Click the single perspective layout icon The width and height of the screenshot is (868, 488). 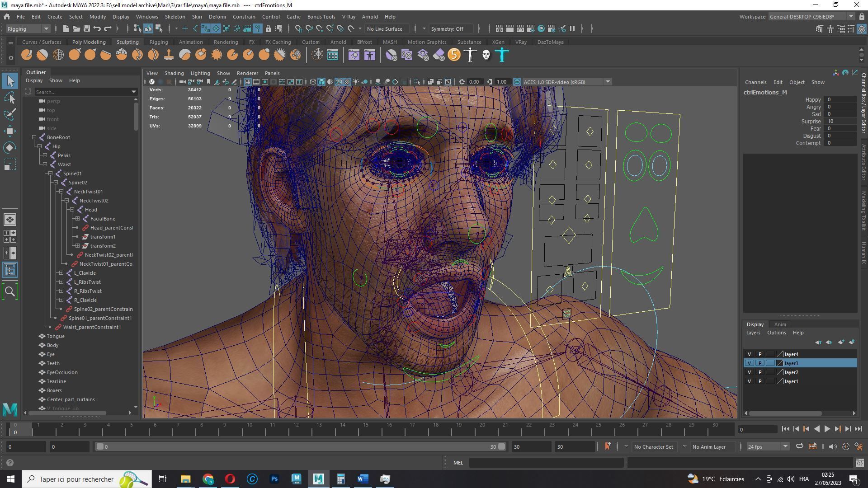[x=10, y=220]
